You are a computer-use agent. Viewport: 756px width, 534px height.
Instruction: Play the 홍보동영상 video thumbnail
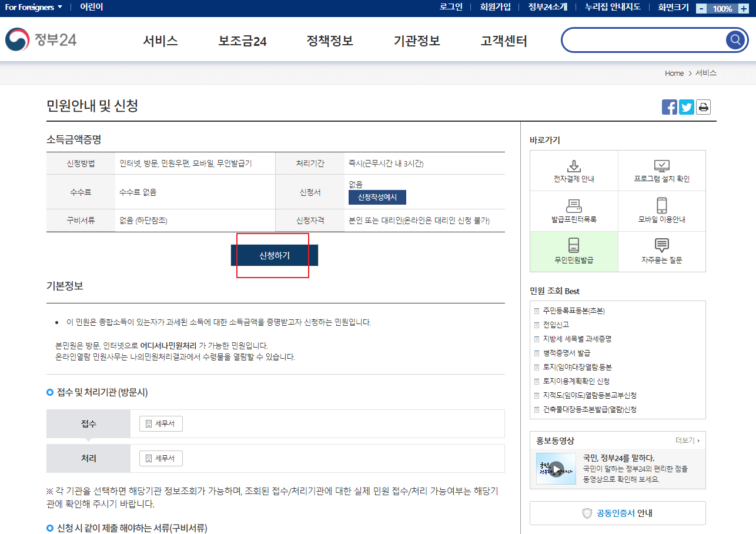(x=556, y=469)
